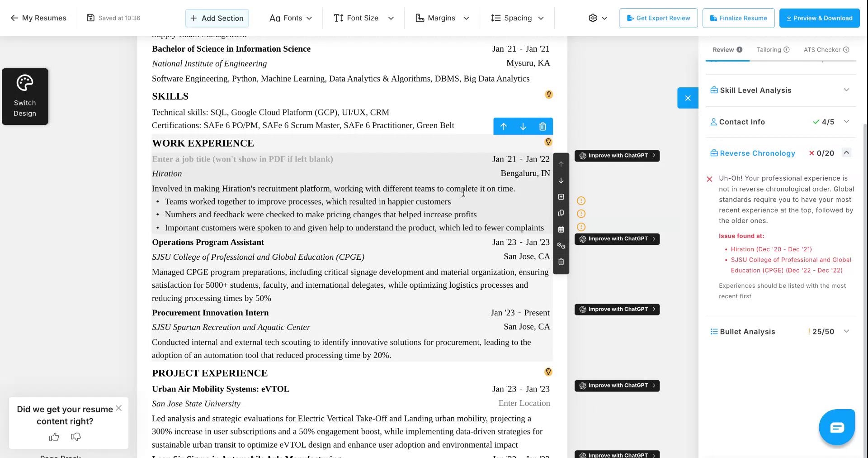Screen dimensions: 868x458
Task: Collapse the Reverse Chronology panel
Action: [x=846, y=153]
